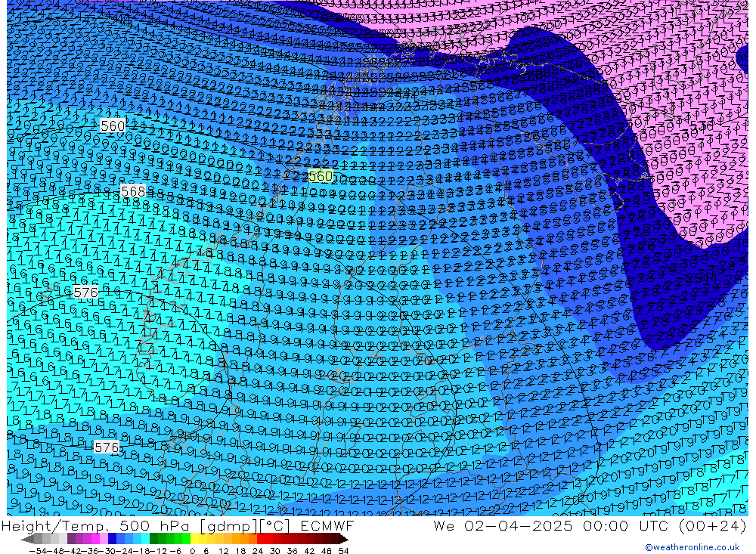The width and height of the screenshot is (756, 554).
Task: Click the '36' value on temperature scale
Action: click(x=292, y=551)
